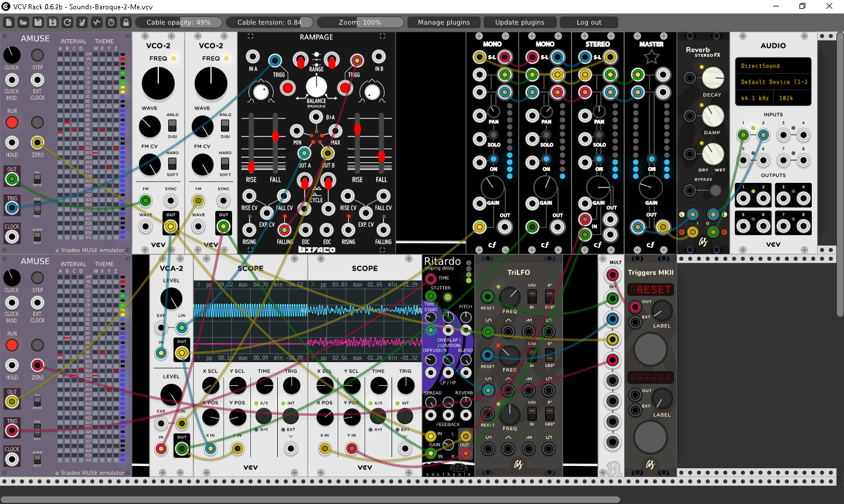Image resolution: width=844 pixels, height=504 pixels.
Task: Click the Ritardo TIME input jack
Action: [431, 279]
